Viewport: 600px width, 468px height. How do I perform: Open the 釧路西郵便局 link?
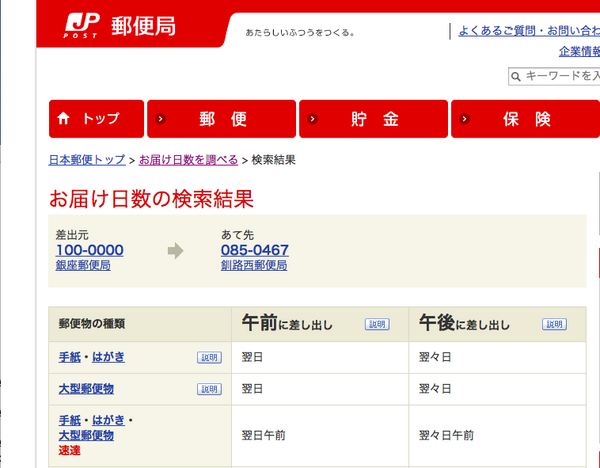point(254,266)
